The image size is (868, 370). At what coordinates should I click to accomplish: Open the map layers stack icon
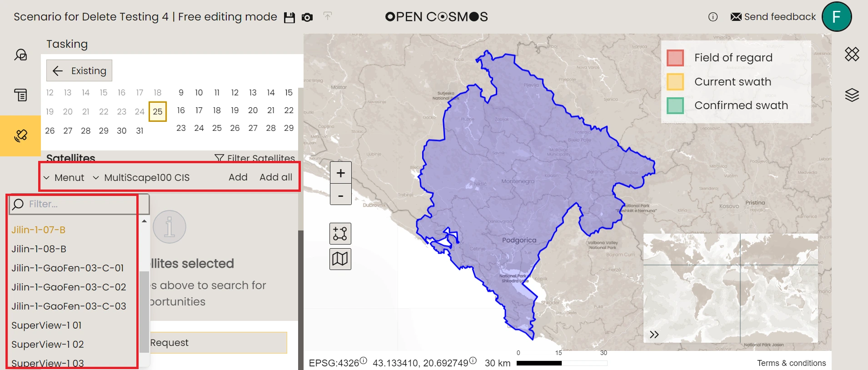pos(852,95)
